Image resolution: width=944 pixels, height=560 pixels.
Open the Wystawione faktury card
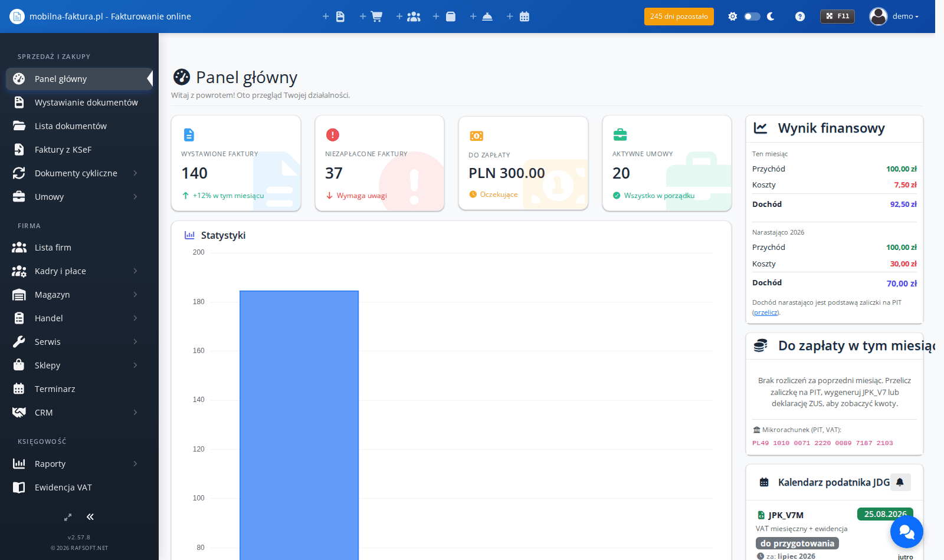click(x=236, y=163)
